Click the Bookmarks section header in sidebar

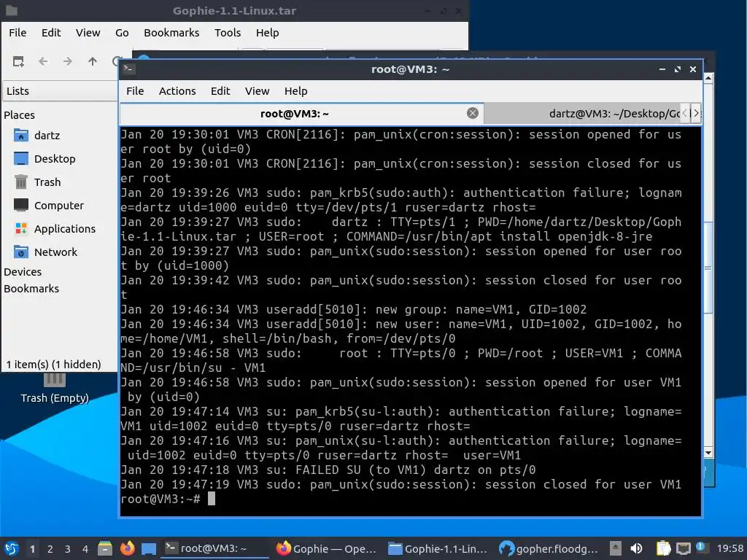(x=31, y=289)
